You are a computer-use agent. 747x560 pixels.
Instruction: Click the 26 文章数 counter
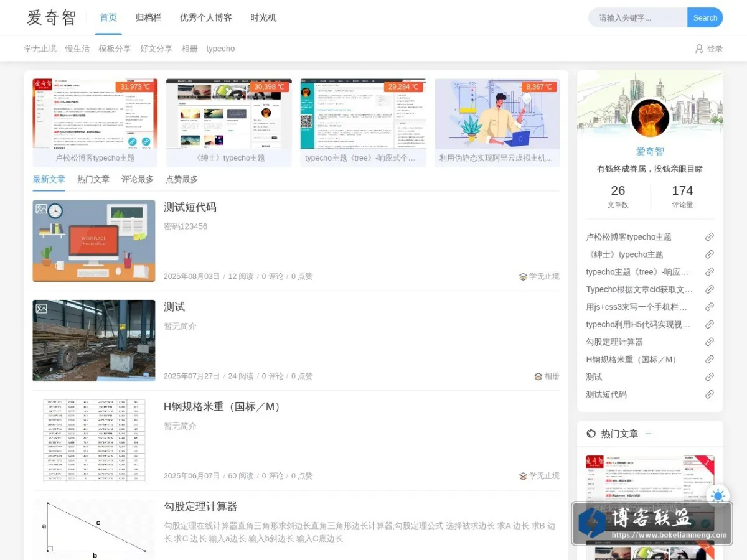coord(618,196)
